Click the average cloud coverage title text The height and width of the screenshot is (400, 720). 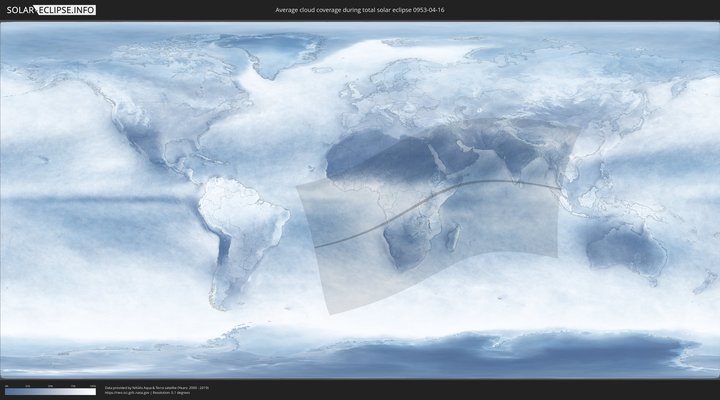coord(360,9)
